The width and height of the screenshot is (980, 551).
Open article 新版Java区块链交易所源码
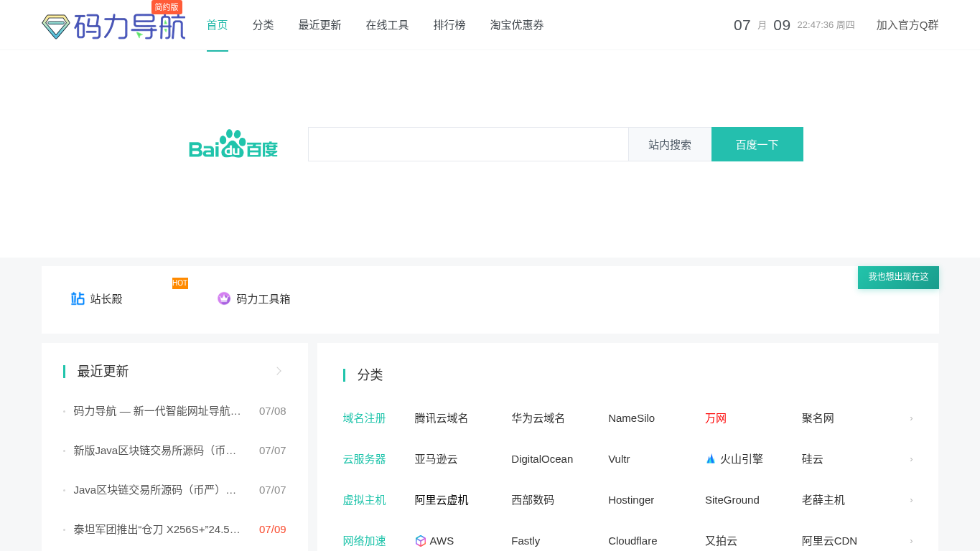[155, 451]
